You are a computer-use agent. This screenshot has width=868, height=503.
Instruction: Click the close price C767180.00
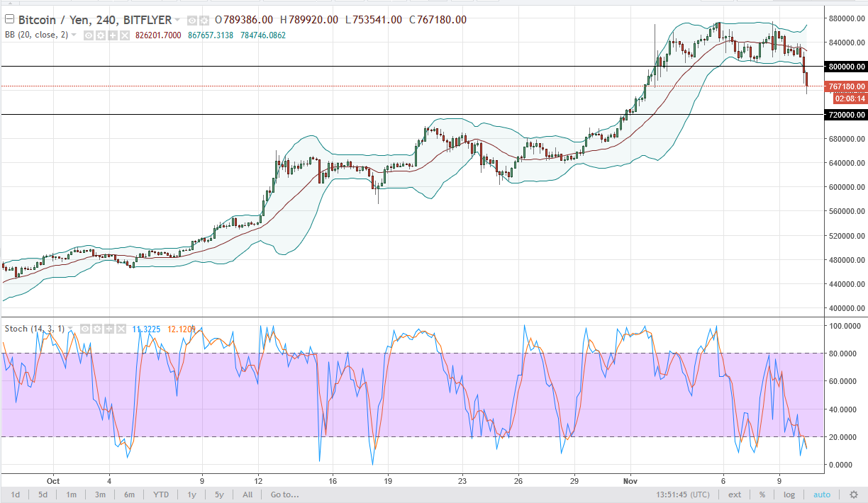point(438,20)
